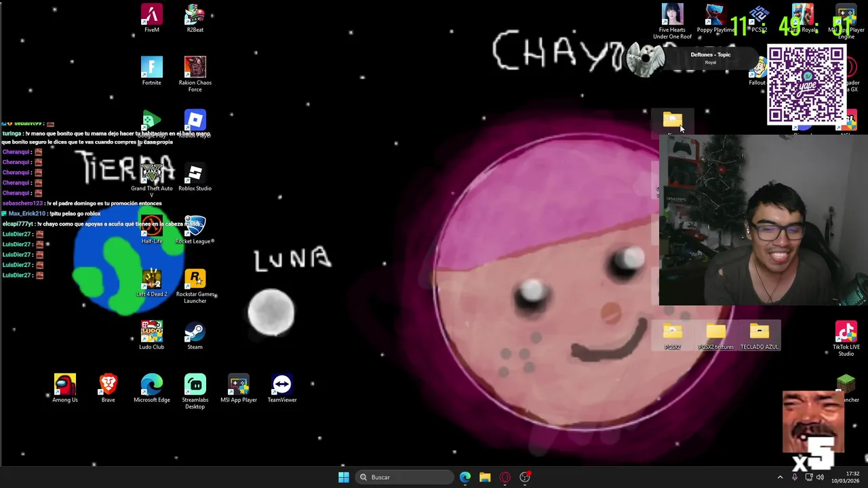
Task: Open File Explorer from the taskbar
Action: (485, 477)
